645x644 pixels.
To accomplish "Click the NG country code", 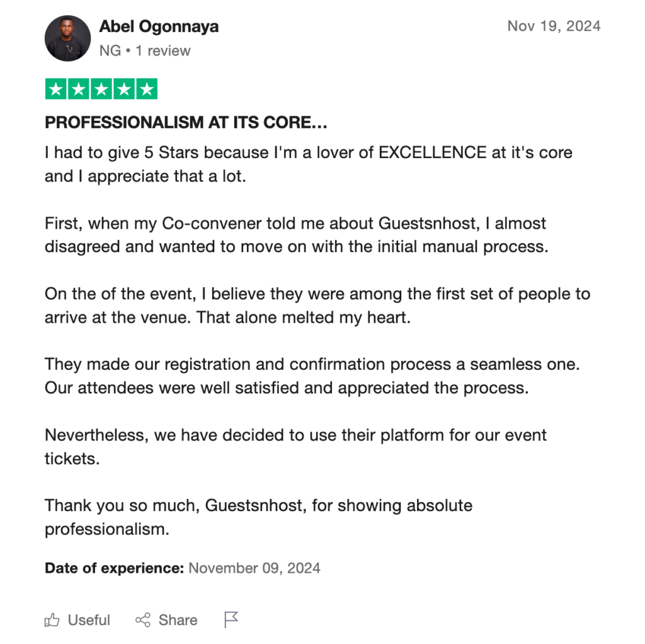I will click(110, 50).
